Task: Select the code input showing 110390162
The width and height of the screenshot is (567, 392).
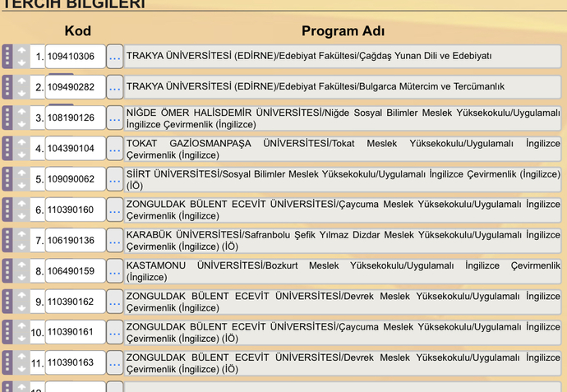Action: tap(76, 302)
